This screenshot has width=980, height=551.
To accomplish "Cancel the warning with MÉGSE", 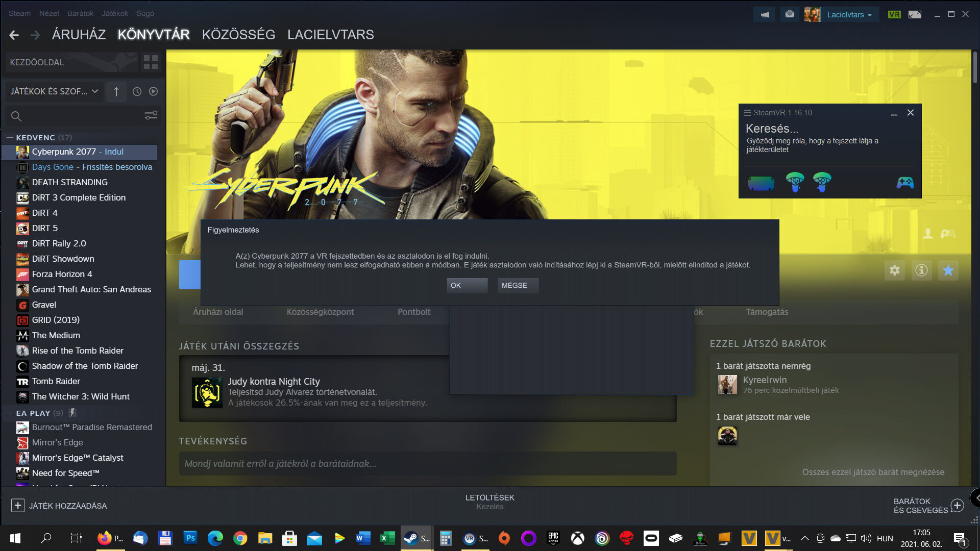I will point(518,286).
